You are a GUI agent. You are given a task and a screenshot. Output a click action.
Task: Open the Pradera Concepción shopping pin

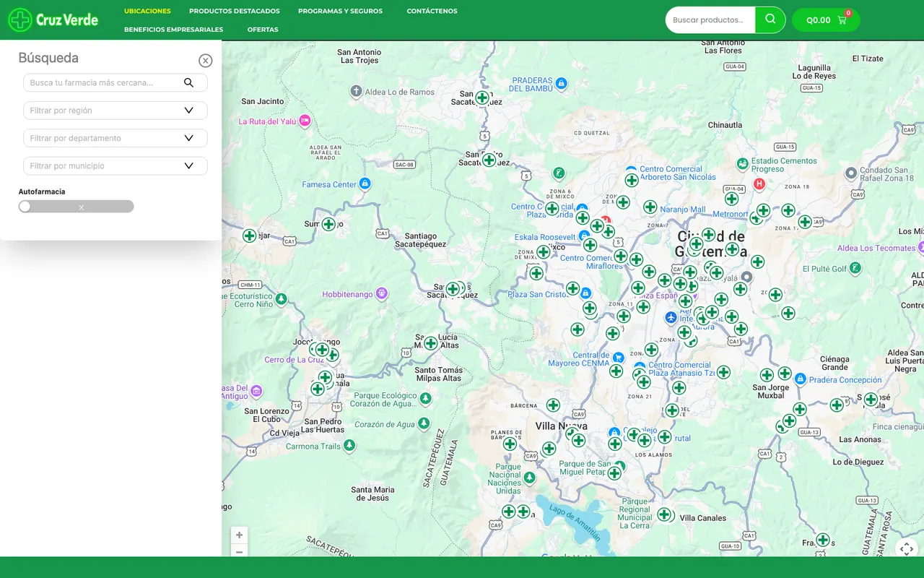(x=800, y=379)
